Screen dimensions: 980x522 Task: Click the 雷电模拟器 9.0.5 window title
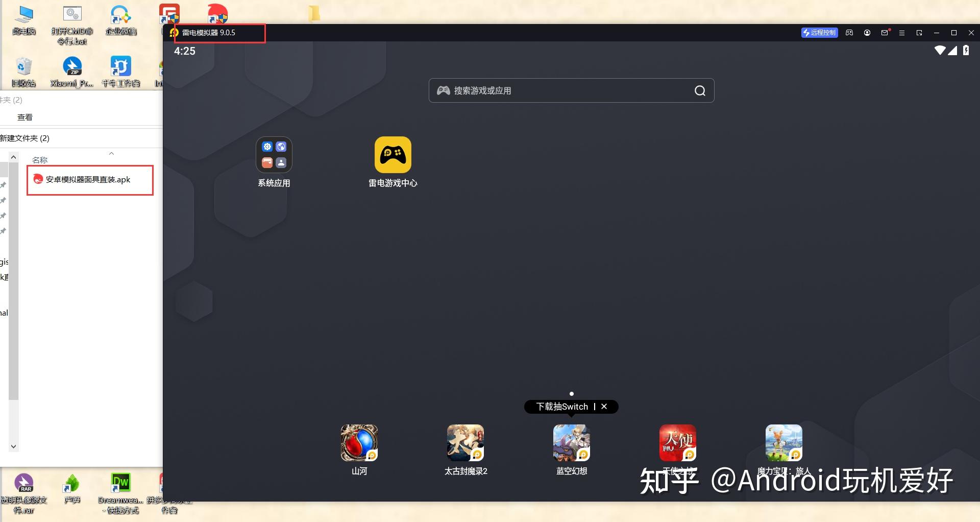click(x=209, y=33)
